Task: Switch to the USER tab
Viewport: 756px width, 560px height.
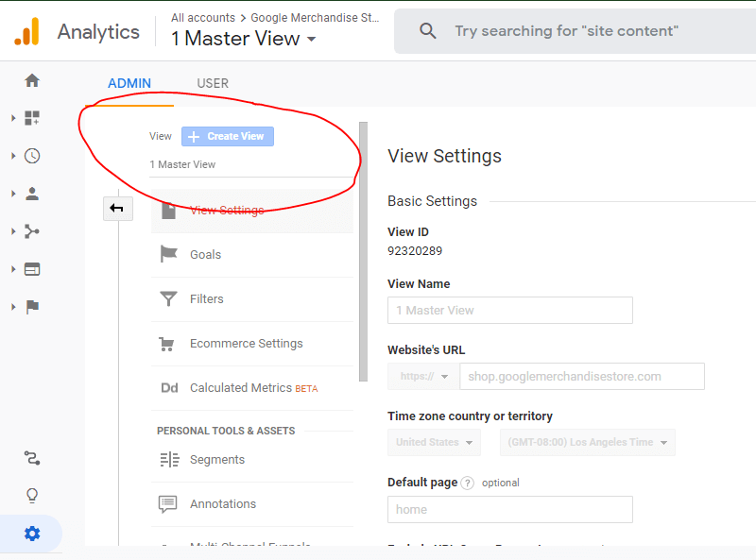Action: [213, 83]
